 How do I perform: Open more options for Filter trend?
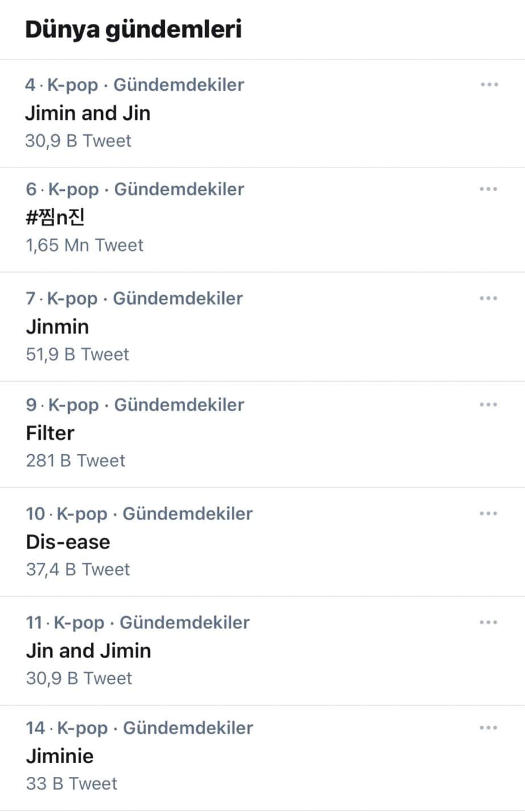tap(489, 405)
